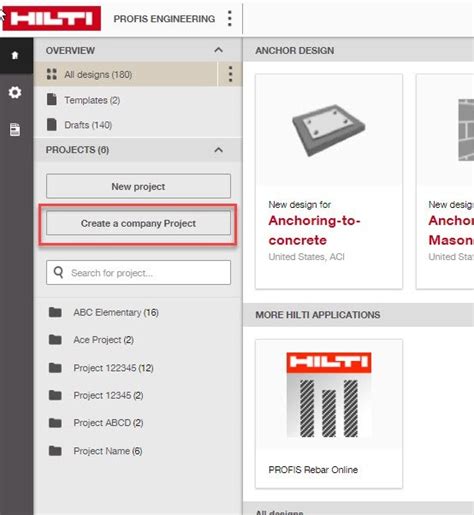Click the Project 12345 folder icon

[x=55, y=395]
